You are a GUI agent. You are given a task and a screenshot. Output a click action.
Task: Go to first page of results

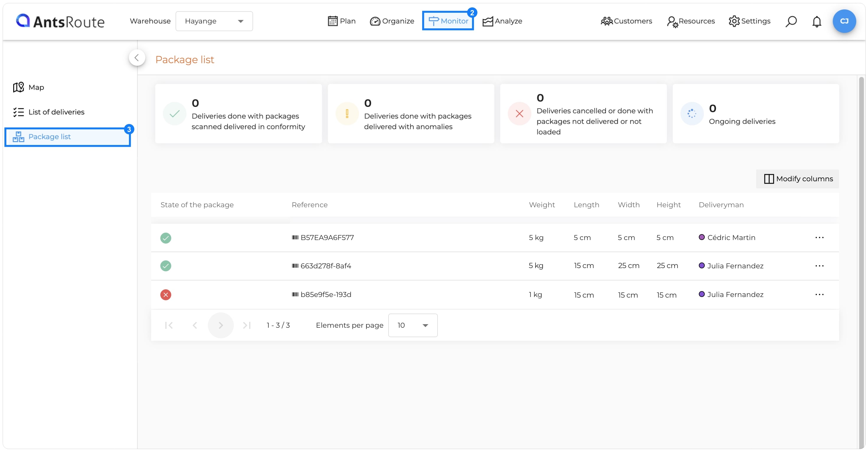[169, 326]
